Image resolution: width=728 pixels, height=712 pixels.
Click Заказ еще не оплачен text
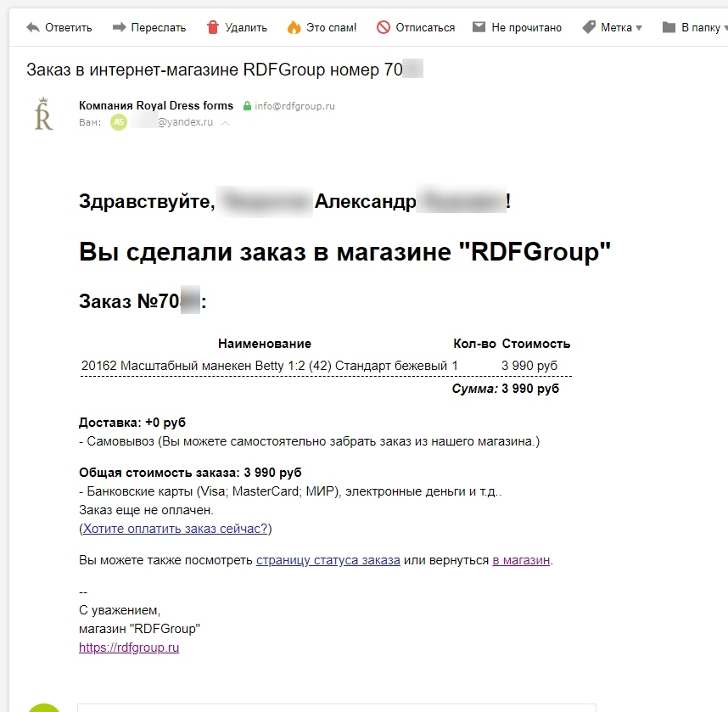tap(146, 510)
